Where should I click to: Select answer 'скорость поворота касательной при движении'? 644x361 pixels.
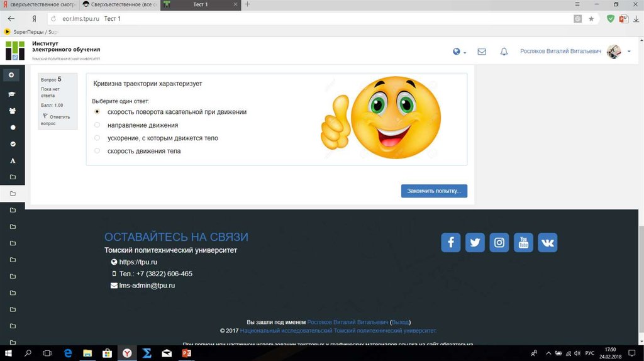coord(97,112)
